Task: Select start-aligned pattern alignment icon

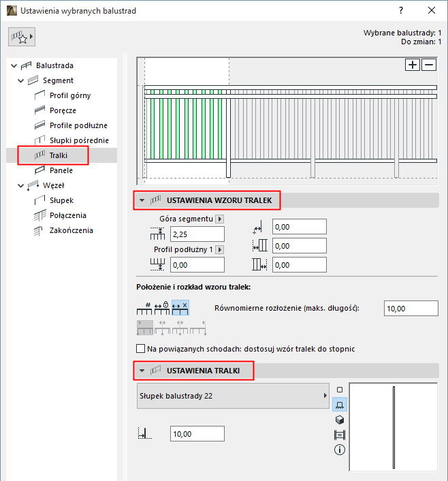Action: 145,328
